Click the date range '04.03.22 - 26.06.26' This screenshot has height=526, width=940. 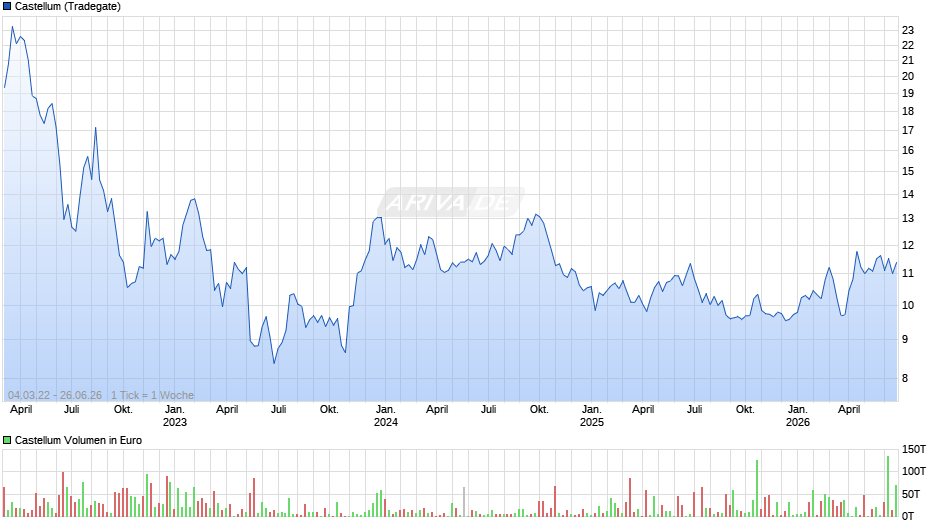(55, 395)
